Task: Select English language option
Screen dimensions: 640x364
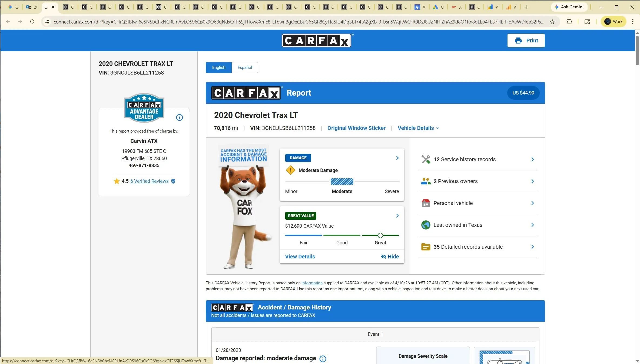Action: (218, 68)
